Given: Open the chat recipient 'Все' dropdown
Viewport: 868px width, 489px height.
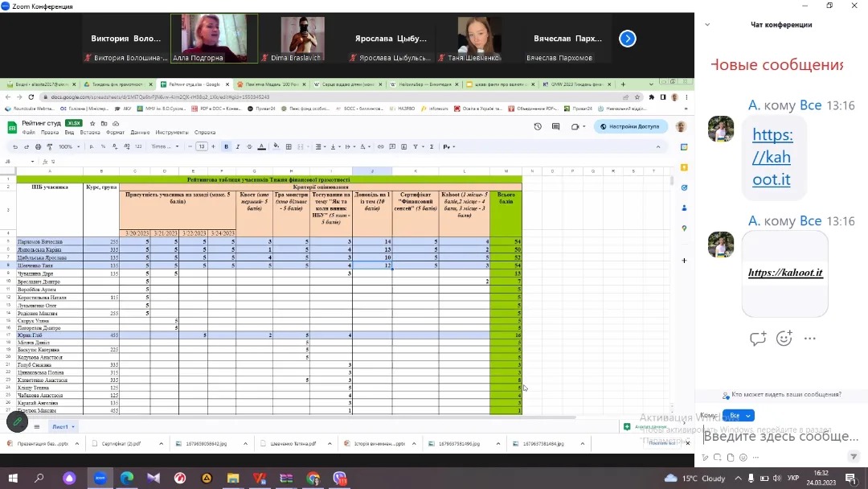Looking at the screenshot, I should click(738, 415).
